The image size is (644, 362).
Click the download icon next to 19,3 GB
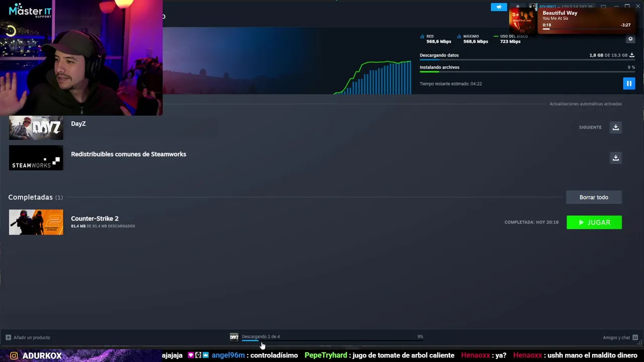[x=632, y=55]
